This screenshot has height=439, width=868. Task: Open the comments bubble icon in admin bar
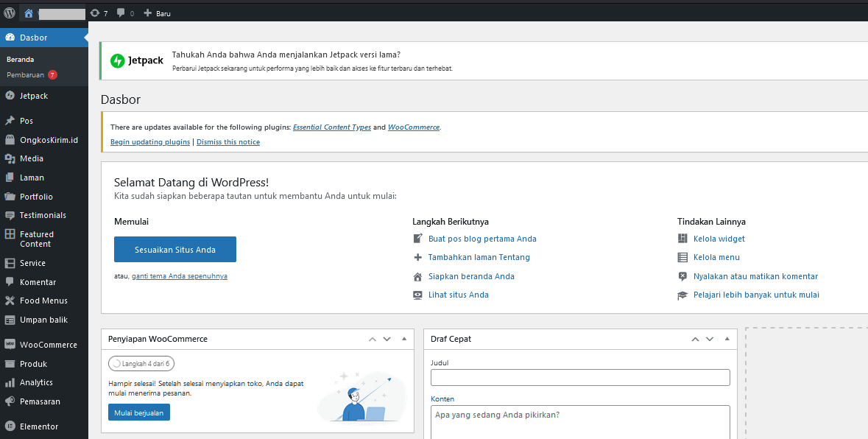pos(121,13)
